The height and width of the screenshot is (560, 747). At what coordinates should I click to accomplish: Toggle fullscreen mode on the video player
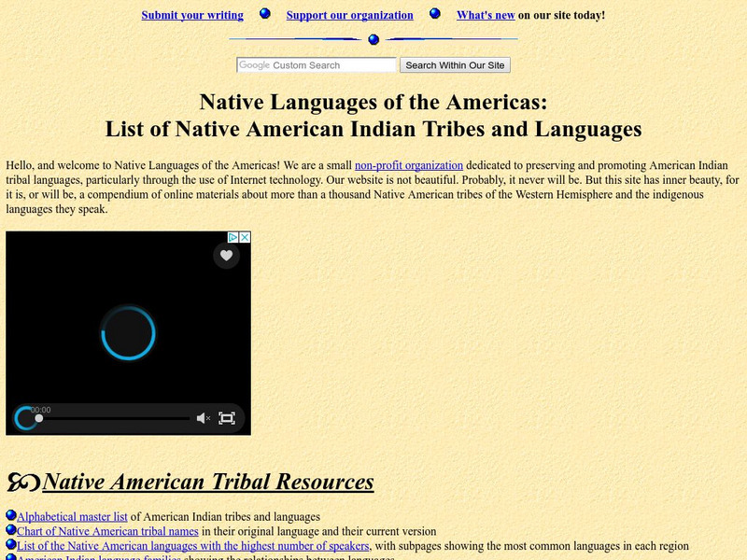click(225, 416)
